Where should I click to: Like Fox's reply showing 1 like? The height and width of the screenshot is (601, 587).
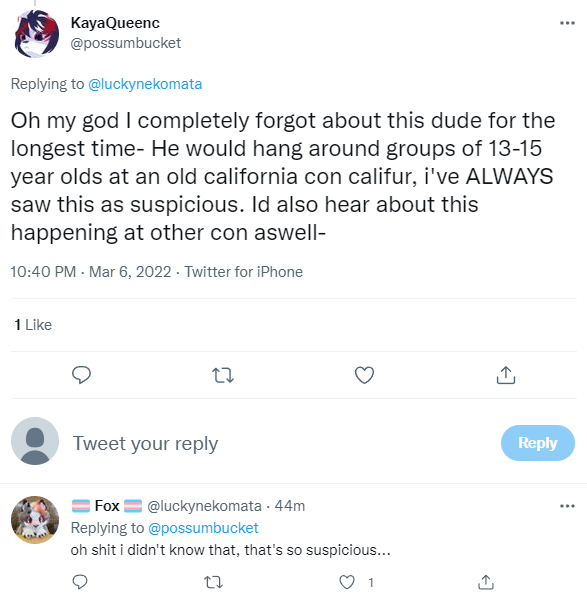point(347,582)
